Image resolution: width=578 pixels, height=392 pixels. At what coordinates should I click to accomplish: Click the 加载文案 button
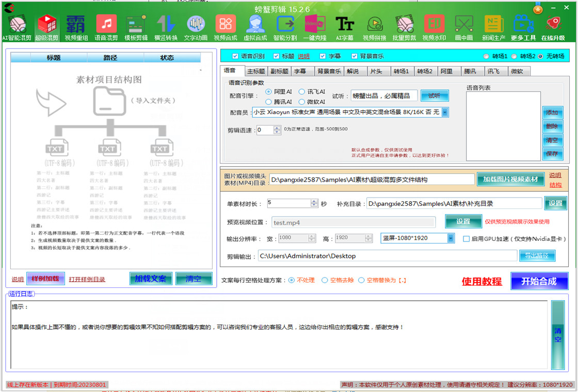click(x=151, y=279)
